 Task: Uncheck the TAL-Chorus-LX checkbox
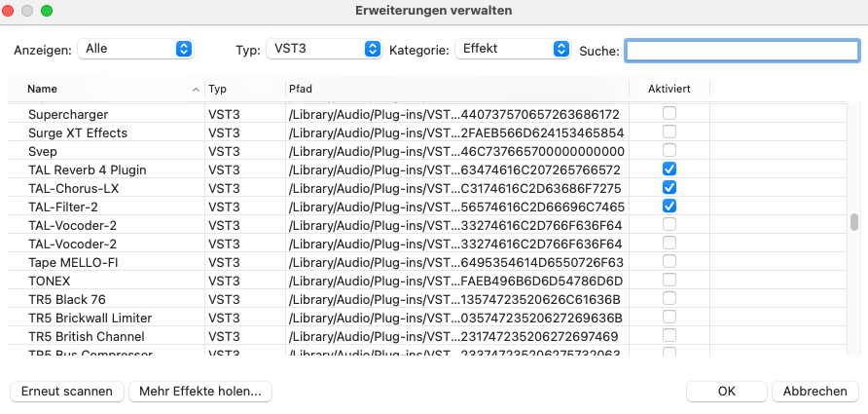669,187
